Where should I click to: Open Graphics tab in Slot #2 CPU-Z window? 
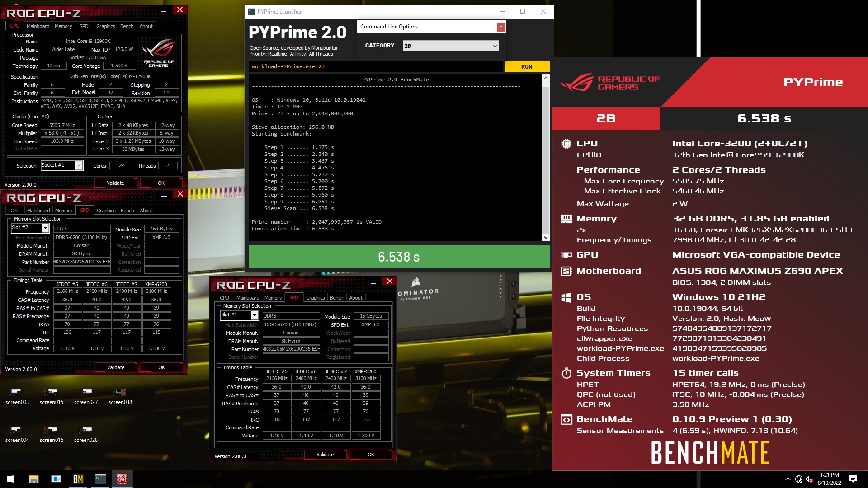click(106, 211)
